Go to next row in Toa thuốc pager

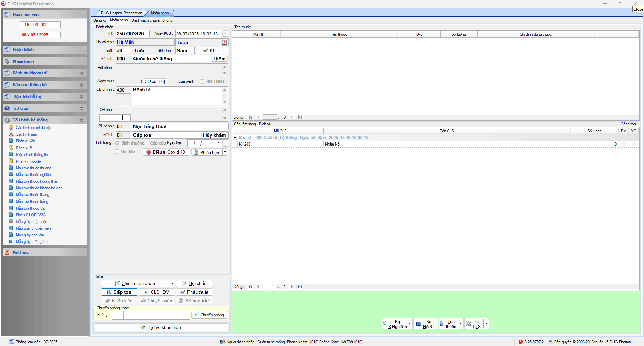[292, 117]
